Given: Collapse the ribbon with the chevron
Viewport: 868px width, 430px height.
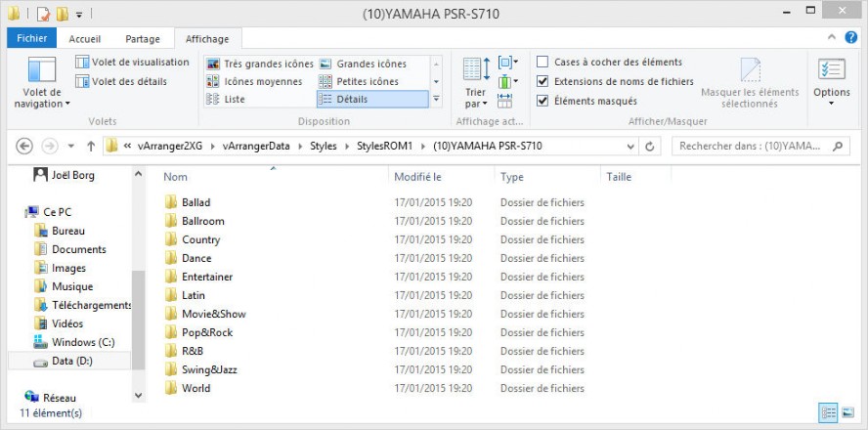Looking at the screenshot, I should (x=832, y=38).
